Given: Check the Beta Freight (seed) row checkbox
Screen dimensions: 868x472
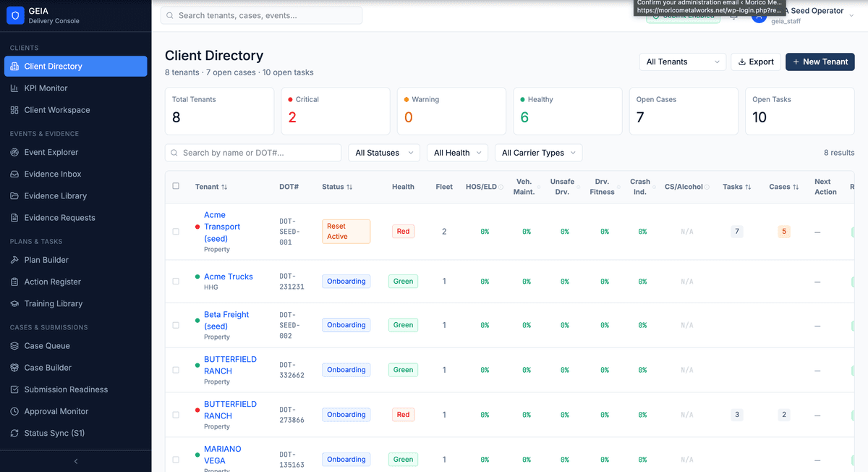Looking at the screenshot, I should pyautogui.click(x=176, y=325).
